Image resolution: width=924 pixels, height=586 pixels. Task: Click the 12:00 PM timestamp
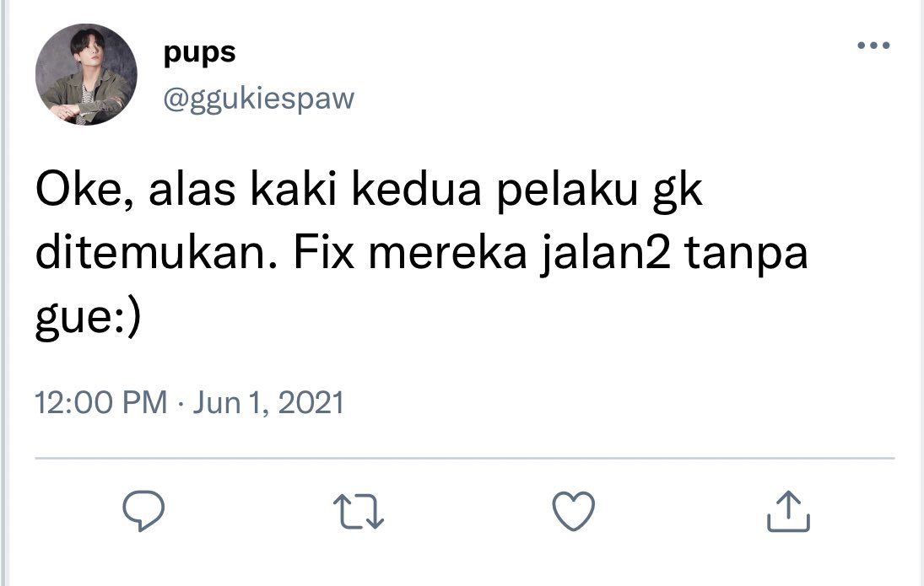(x=101, y=403)
